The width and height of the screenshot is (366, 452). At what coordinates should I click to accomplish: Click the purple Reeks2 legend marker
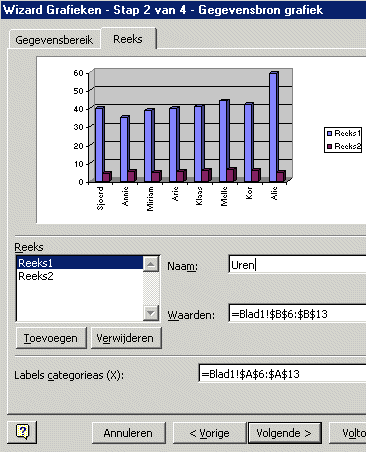[329, 146]
